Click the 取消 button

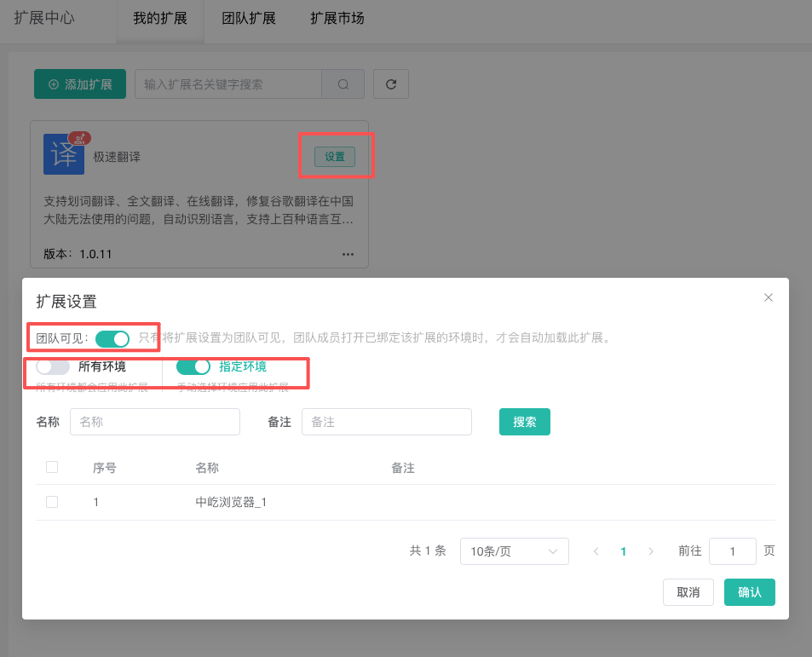[688, 592]
